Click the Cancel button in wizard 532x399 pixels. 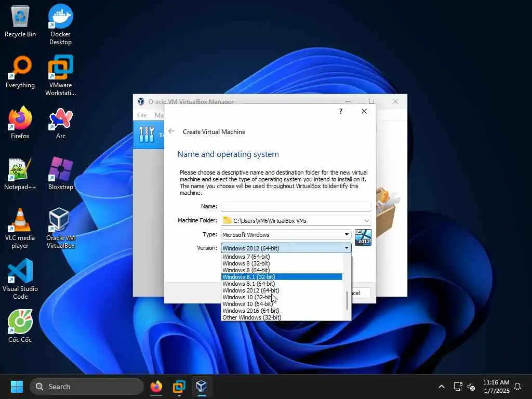coord(361,293)
